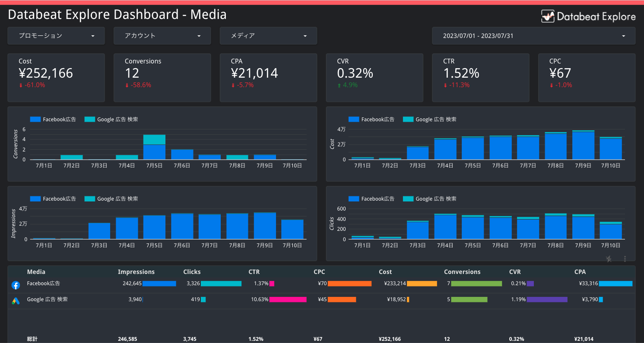Open the three-dot chart options menu
Image resolution: width=644 pixels, height=343 pixels.
625,259
